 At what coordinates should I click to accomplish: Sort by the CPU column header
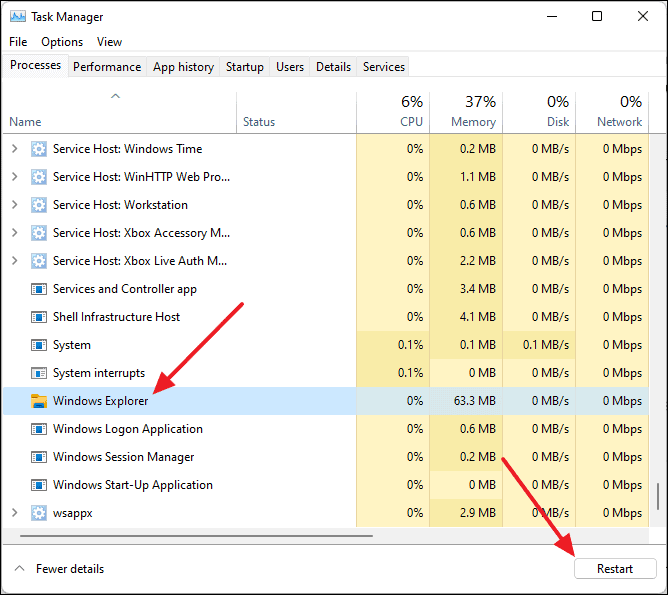[x=393, y=112]
